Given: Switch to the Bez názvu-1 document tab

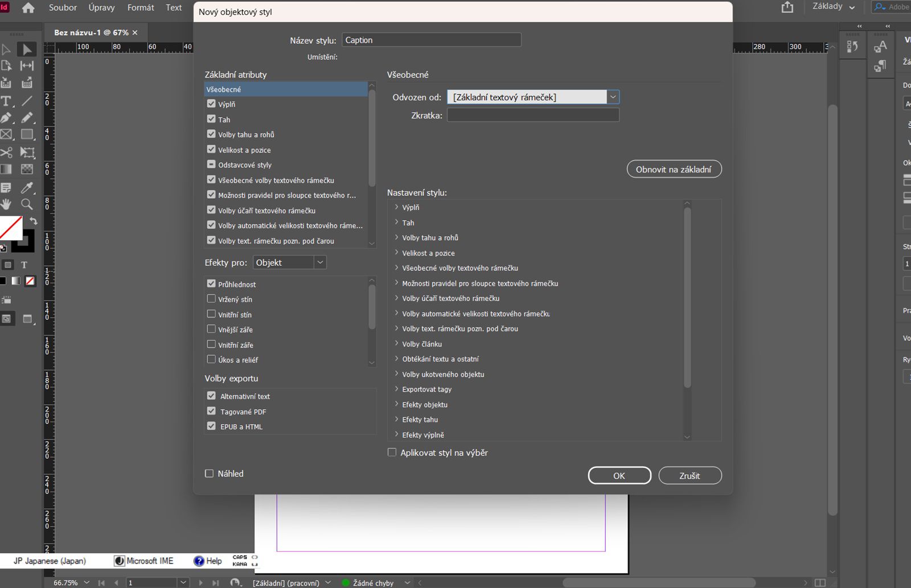Looking at the screenshot, I should (x=91, y=32).
